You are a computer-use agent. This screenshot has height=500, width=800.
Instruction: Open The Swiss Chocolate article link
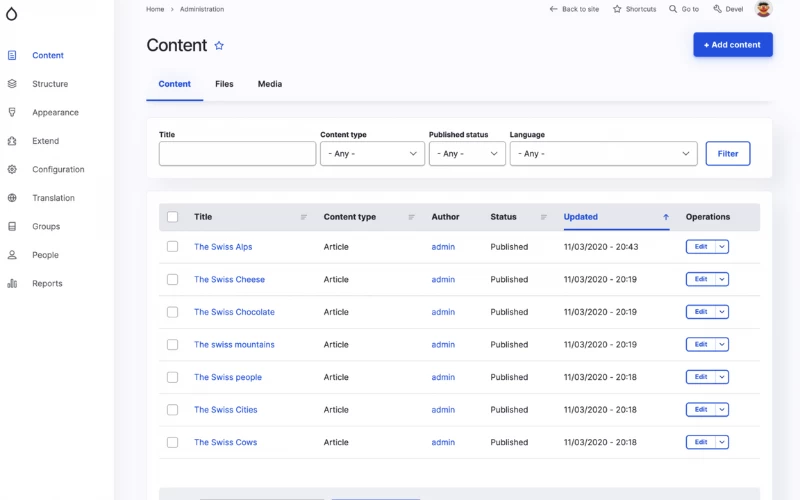pos(234,312)
